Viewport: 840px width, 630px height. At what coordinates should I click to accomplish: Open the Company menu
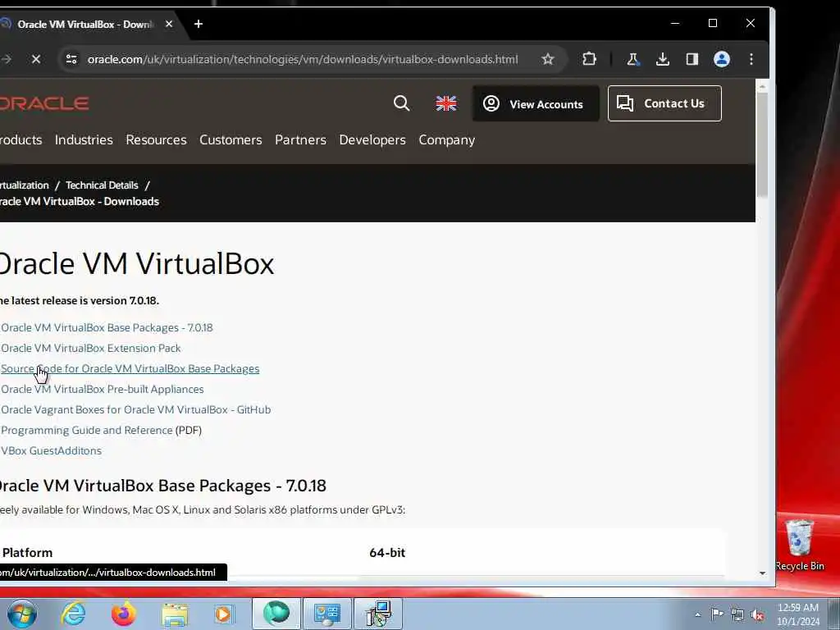(447, 139)
